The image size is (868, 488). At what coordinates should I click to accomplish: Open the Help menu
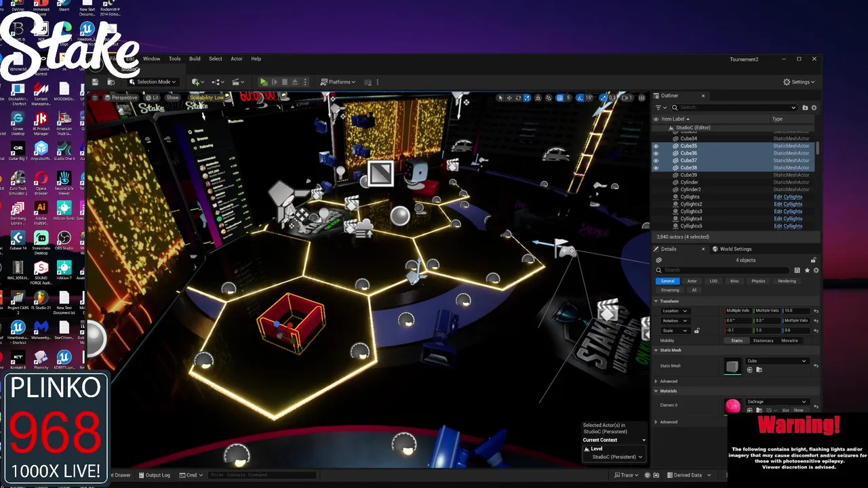point(256,59)
